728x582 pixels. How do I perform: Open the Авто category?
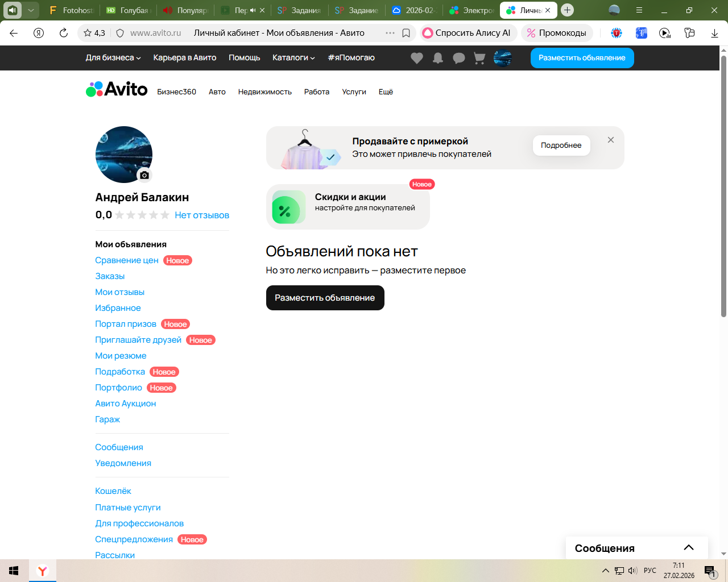pos(217,92)
